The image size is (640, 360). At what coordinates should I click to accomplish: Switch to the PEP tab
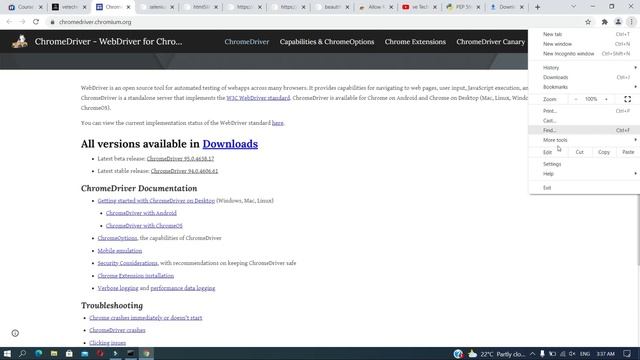(462, 7)
